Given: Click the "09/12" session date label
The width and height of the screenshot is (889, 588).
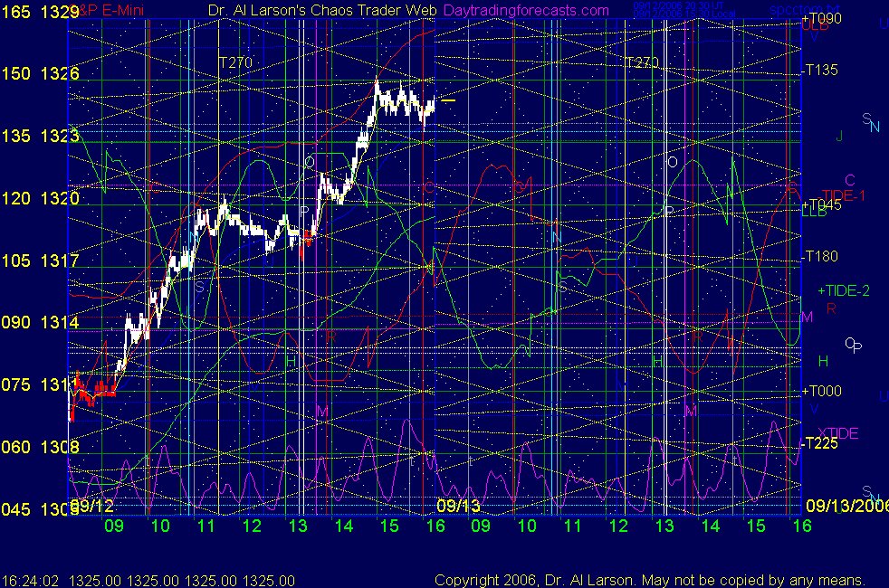Looking at the screenshot, I should pyautogui.click(x=92, y=506).
